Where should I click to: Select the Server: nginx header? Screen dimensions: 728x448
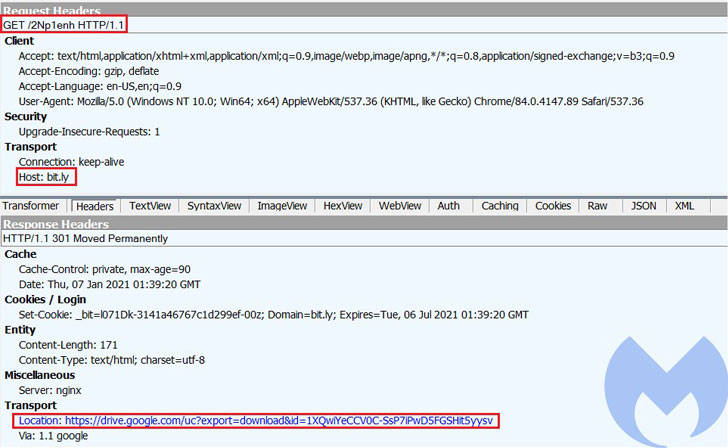point(50,390)
